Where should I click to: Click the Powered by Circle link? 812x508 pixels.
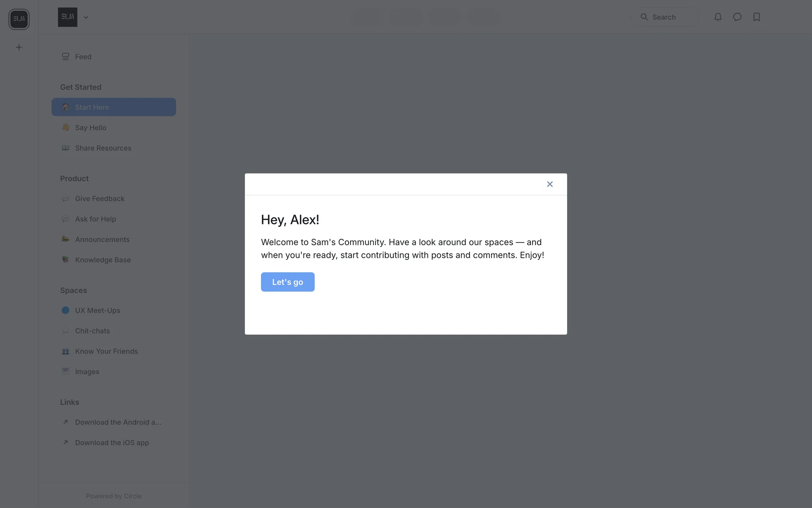[113, 496]
